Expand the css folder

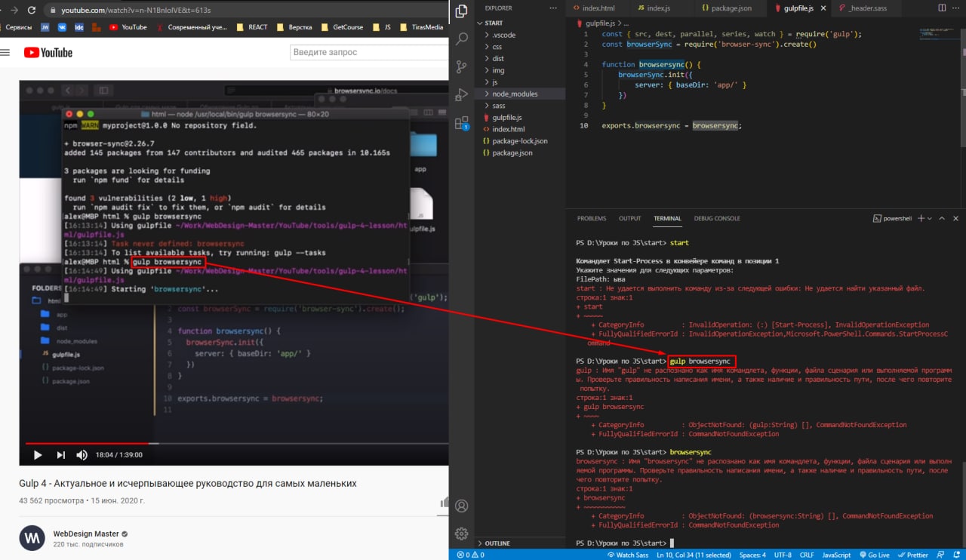coord(521,47)
